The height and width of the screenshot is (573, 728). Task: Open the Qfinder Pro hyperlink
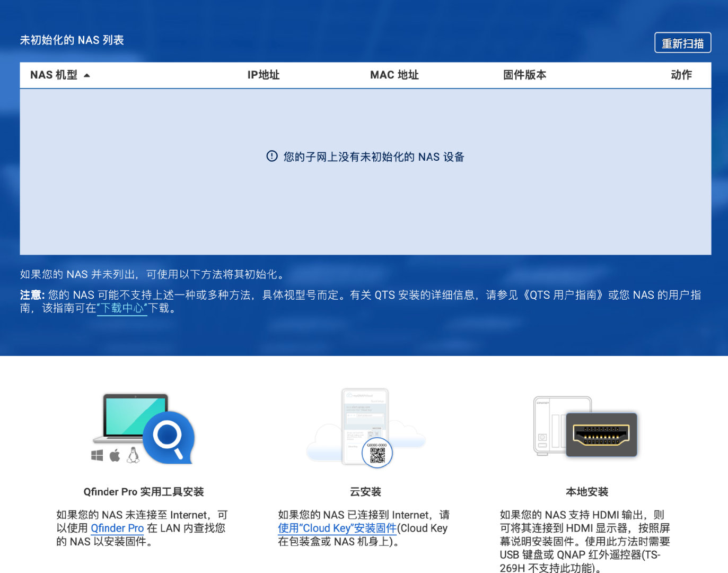117,528
